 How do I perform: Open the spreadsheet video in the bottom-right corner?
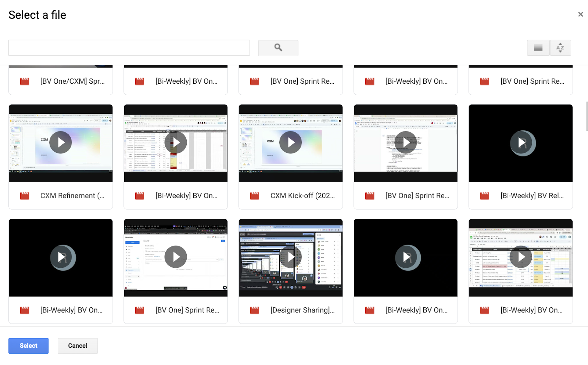coord(521,257)
